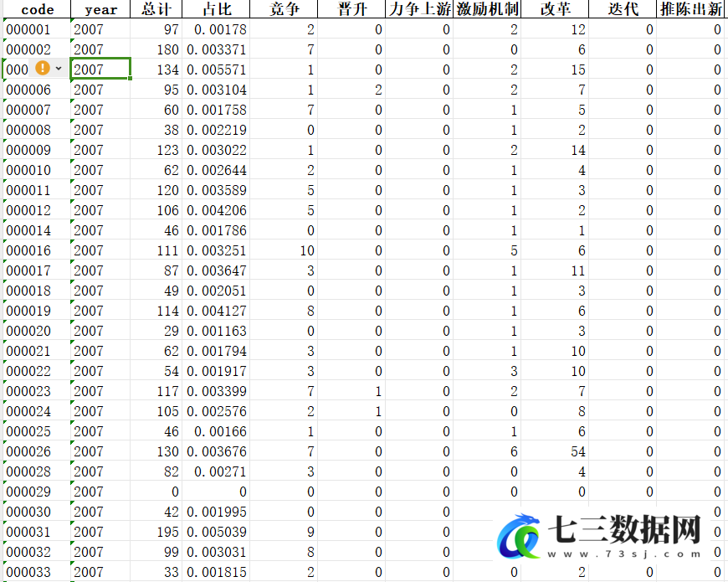Click 改革 value 14 in row 000009
The image size is (728, 582).
[x=555, y=150]
